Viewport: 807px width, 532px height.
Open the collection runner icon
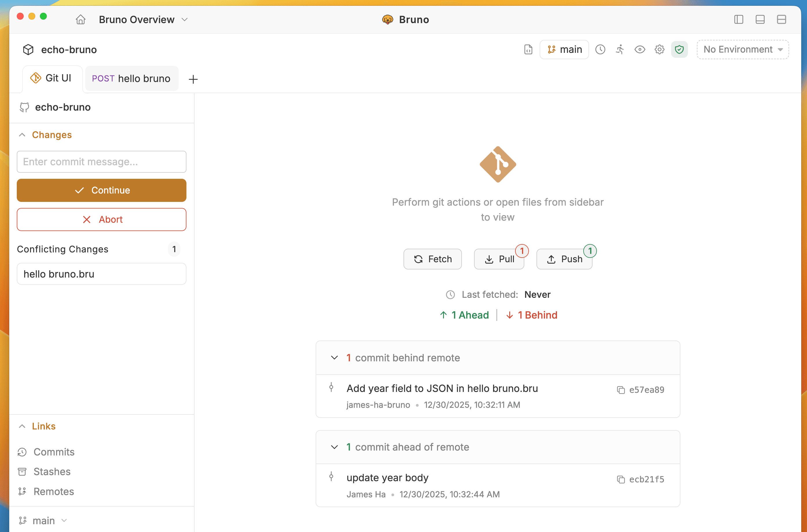tap(620, 50)
